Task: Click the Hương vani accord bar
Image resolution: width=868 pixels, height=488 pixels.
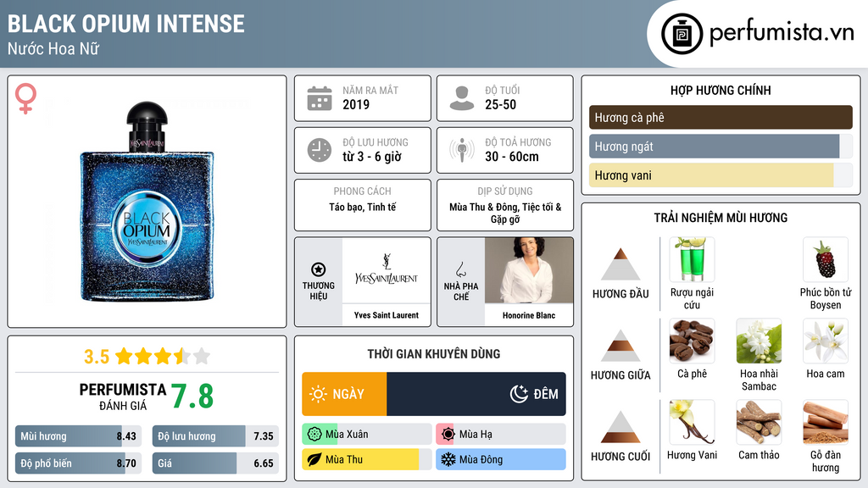Action: (721, 175)
